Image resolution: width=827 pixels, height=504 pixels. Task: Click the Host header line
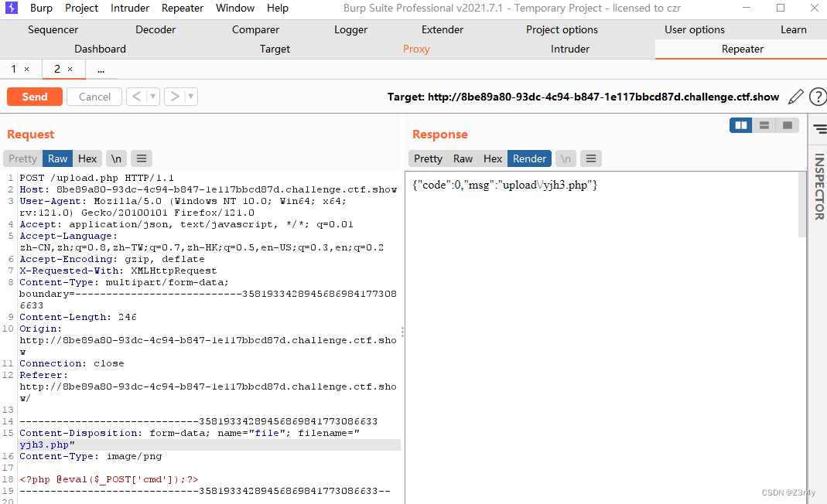pyautogui.click(x=208, y=189)
